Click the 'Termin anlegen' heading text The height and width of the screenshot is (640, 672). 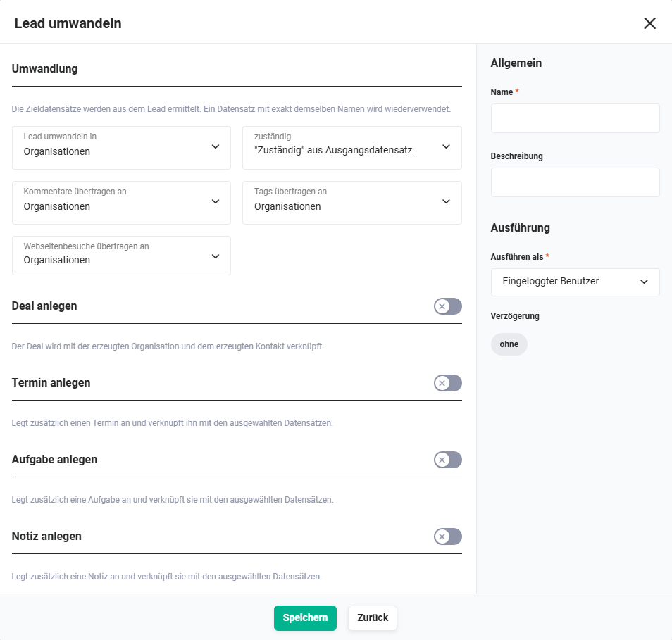click(51, 382)
